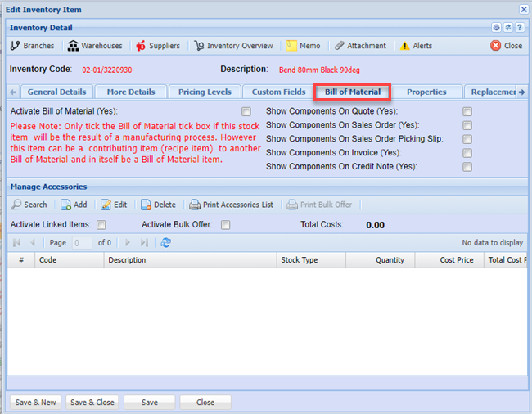Click the Save & Close button
Viewport: 532px width, 414px height.
click(92, 403)
